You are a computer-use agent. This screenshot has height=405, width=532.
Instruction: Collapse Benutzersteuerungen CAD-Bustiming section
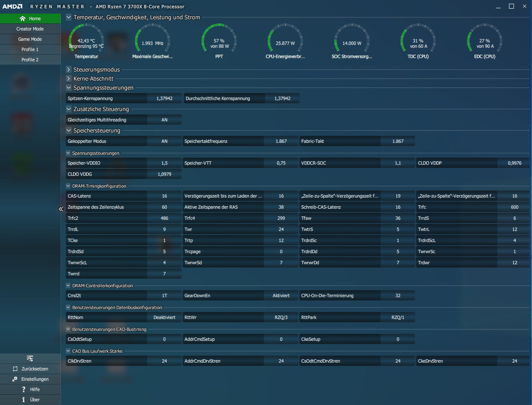coord(68,329)
